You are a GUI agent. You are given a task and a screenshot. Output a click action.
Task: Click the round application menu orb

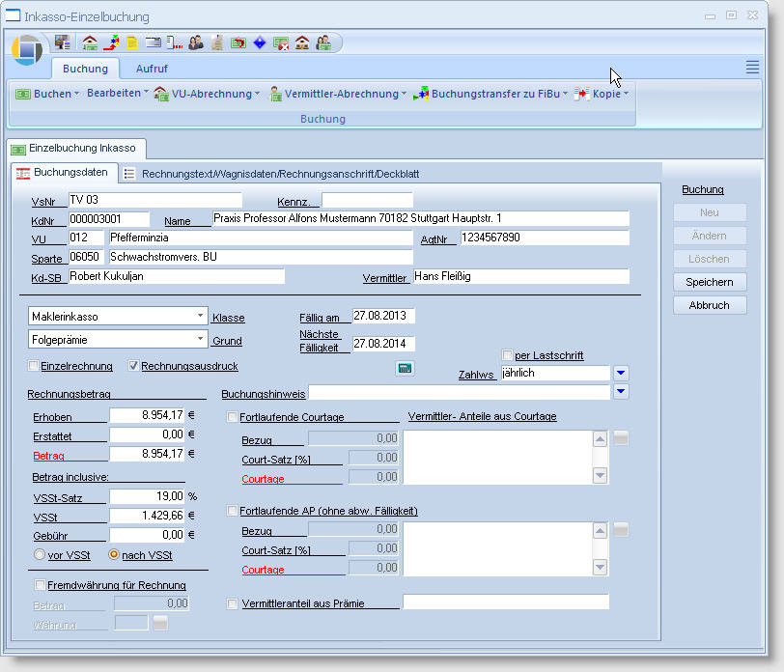click(28, 49)
